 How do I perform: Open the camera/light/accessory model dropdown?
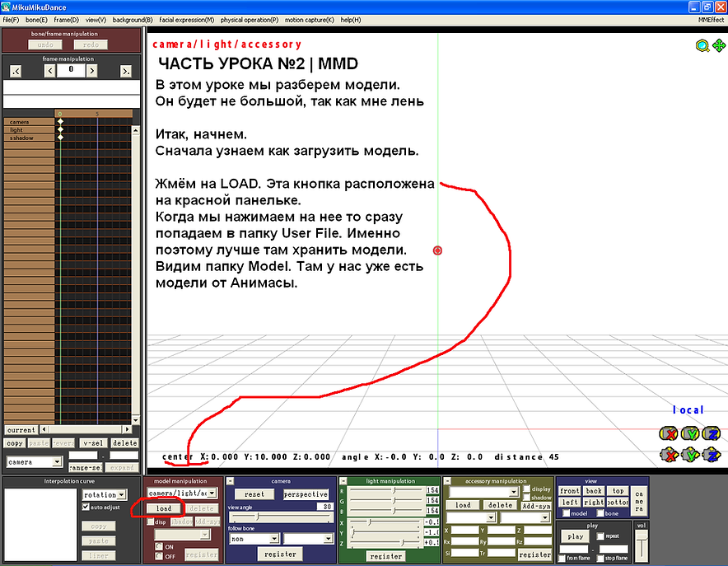coord(182,493)
